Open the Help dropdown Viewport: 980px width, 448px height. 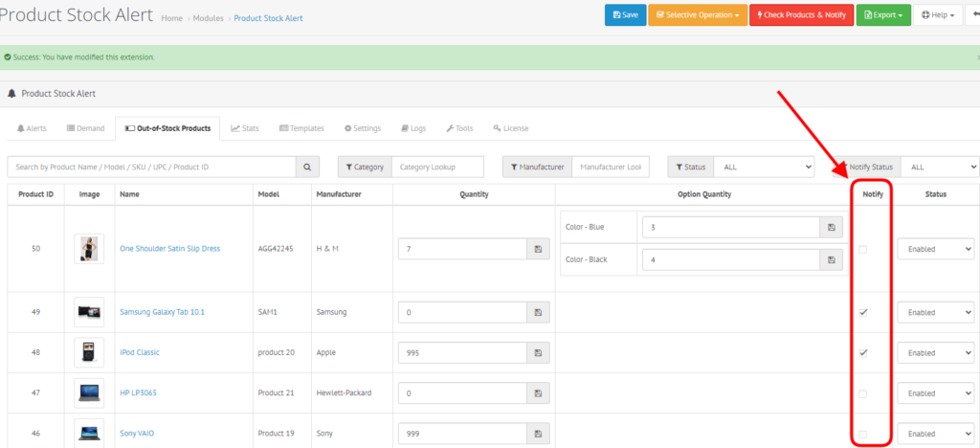pos(938,15)
